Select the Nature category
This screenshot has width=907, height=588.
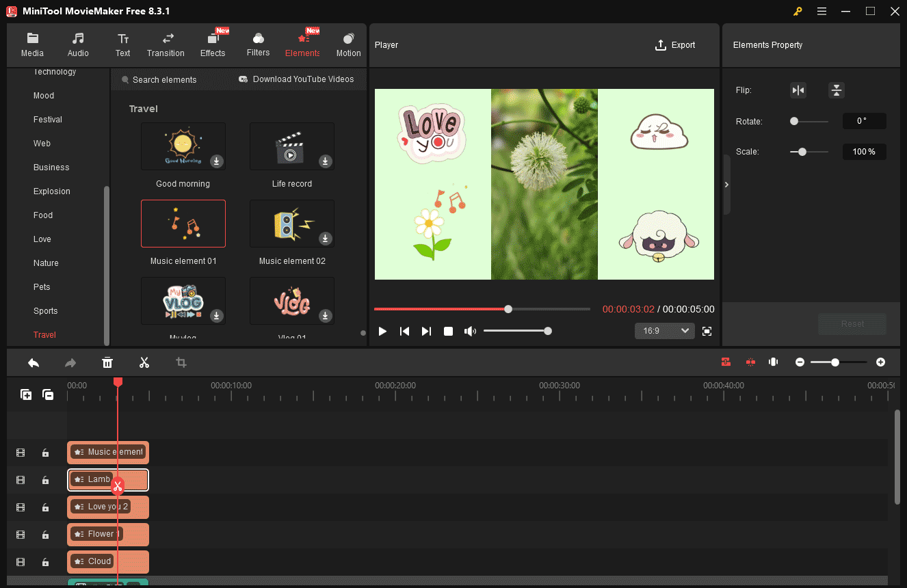pyautogui.click(x=46, y=263)
